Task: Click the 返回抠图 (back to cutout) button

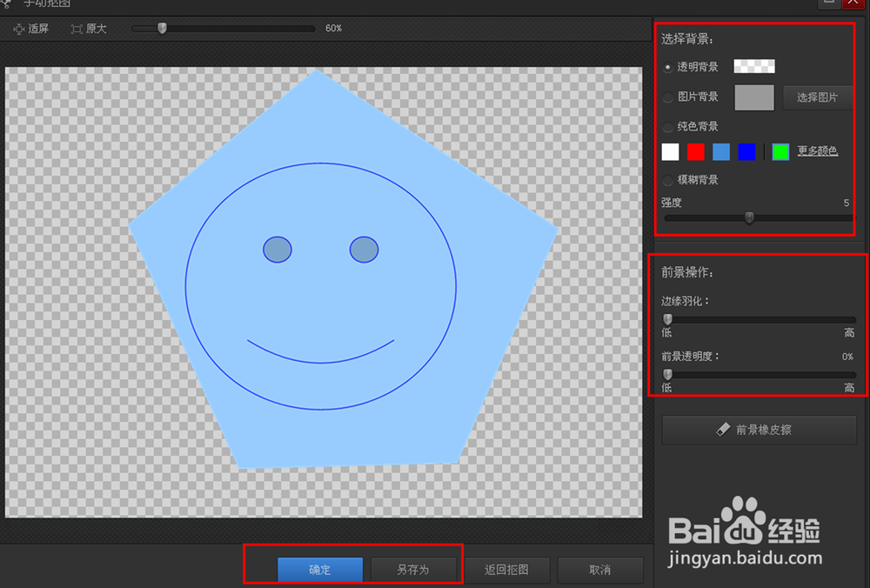Action: pyautogui.click(x=508, y=570)
